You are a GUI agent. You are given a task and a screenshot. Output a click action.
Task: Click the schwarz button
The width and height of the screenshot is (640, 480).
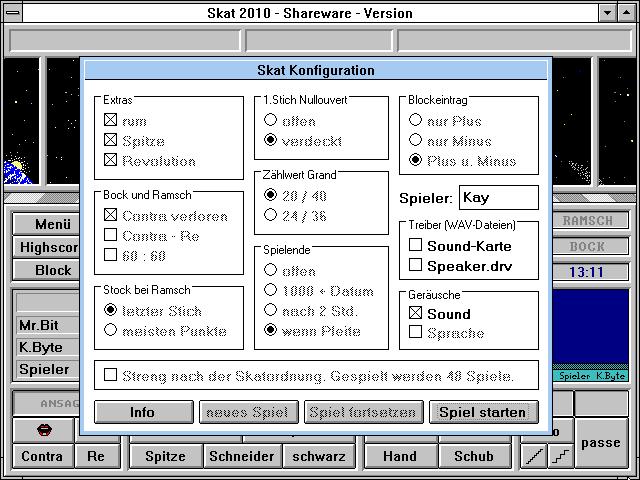pos(319,456)
